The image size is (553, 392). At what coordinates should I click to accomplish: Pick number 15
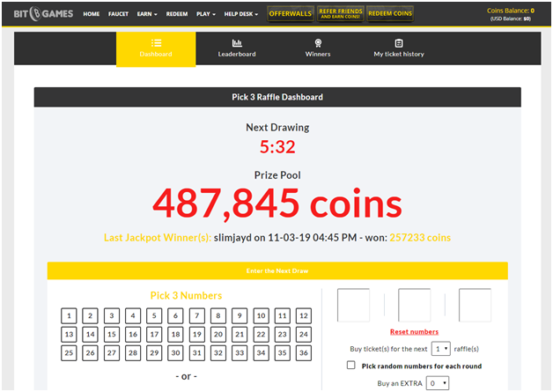click(x=112, y=334)
